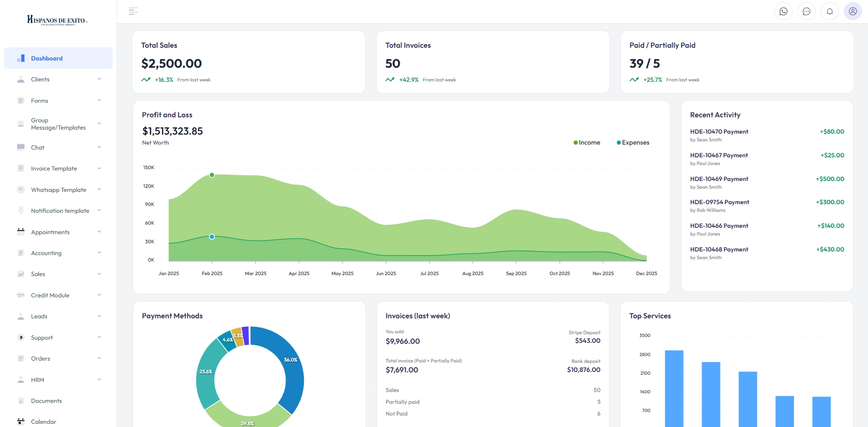
Task: Expand the Accounting menu chevron
Action: (x=99, y=253)
